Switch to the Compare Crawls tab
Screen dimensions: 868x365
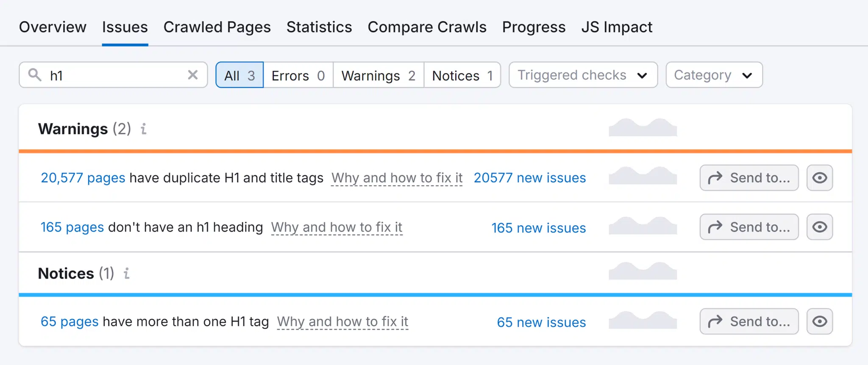pos(427,27)
